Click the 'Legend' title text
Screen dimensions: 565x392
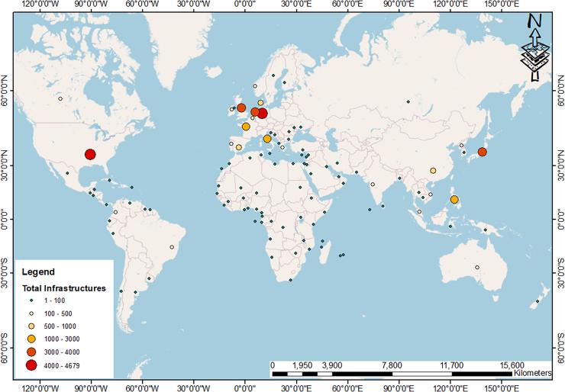[38, 272]
